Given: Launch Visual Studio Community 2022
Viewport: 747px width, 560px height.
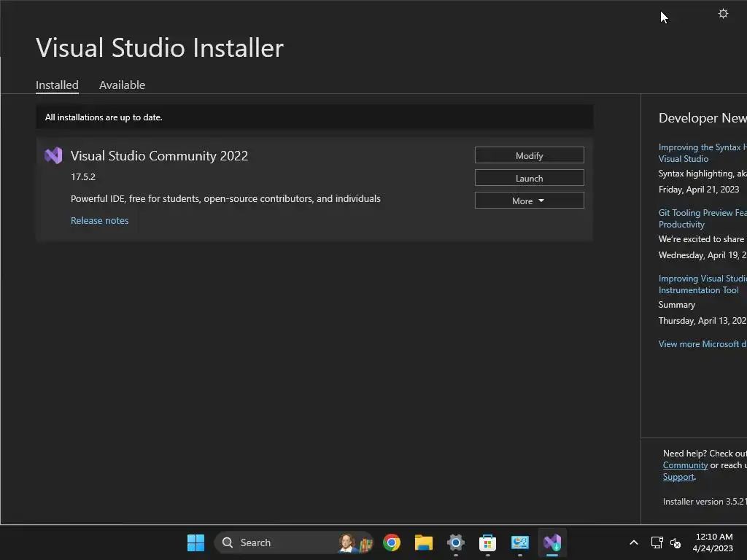Looking at the screenshot, I should pyautogui.click(x=530, y=178).
